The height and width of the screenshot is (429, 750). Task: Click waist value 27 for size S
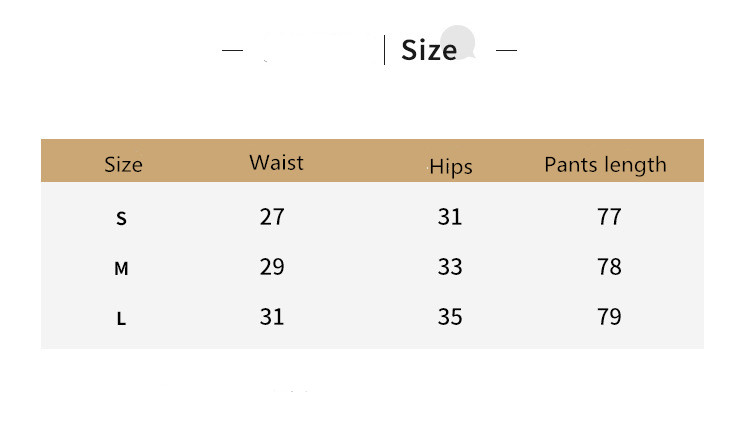(272, 216)
